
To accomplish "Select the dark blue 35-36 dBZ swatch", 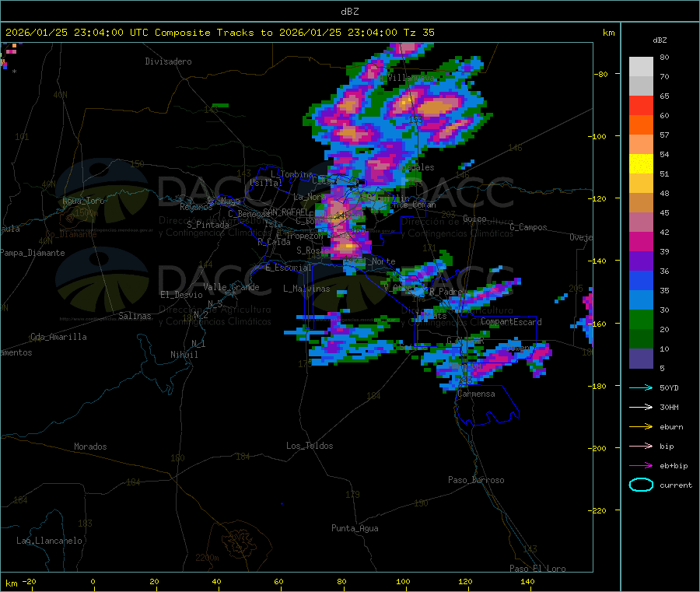I will tap(641, 280).
